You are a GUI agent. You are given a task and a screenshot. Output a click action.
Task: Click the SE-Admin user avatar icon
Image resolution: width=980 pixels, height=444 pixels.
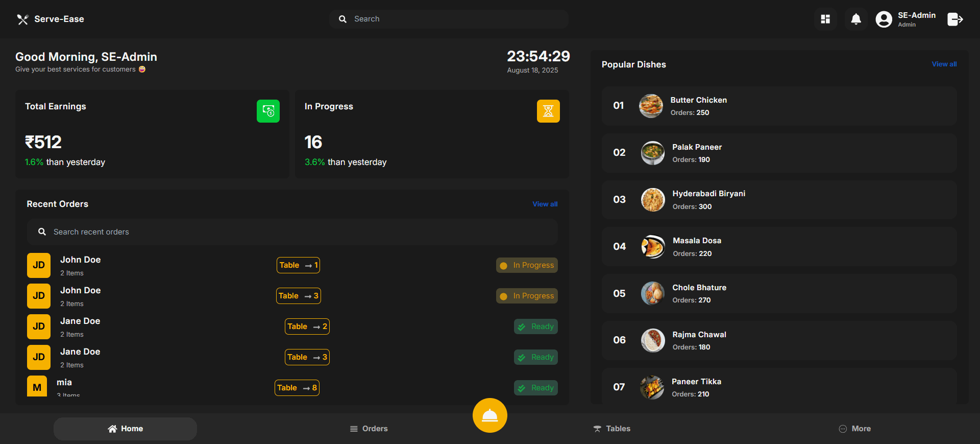click(x=884, y=19)
